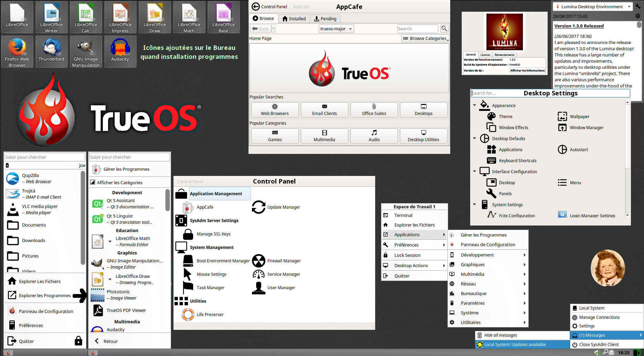This screenshot has height=356, width=644.
Task: Launch Boot Environment Manager
Action: 216,261
